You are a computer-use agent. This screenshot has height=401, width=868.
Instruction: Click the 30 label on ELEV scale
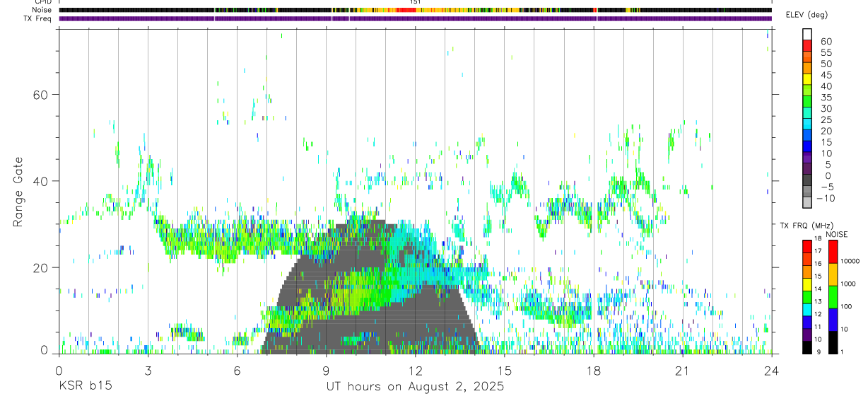pos(826,108)
